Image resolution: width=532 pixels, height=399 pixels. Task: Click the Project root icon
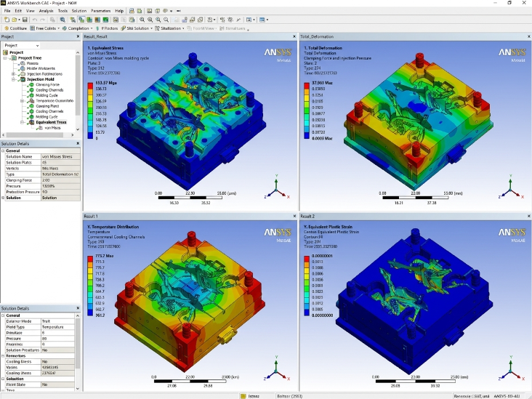coord(5,52)
